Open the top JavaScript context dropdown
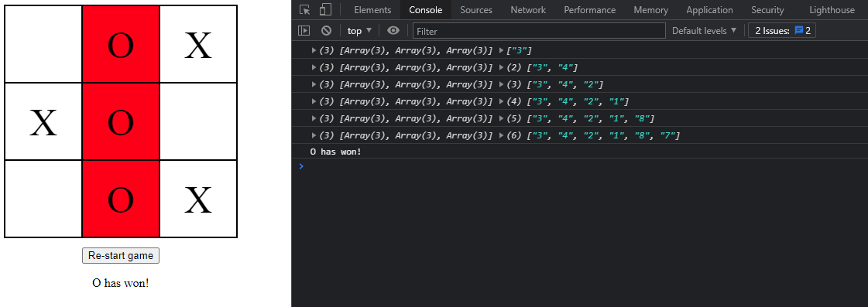Viewport: 868px width, 307px height. (x=360, y=30)
